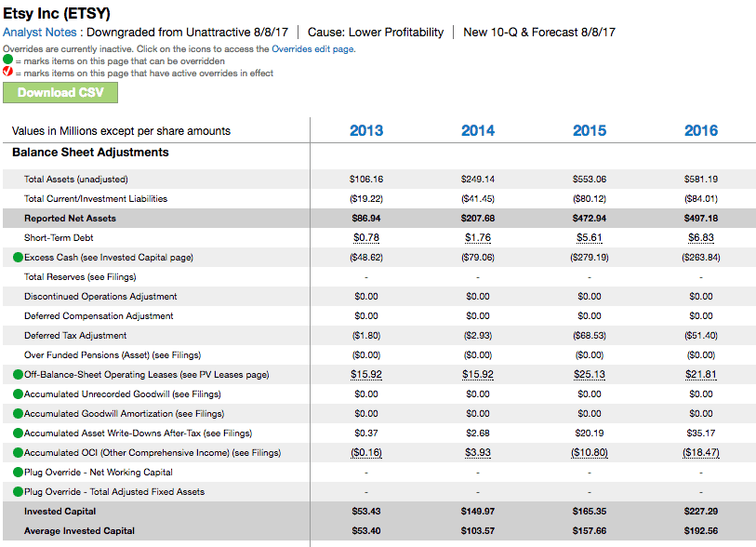Open the Overrides edit page link
This screenshot has width=756, height=547.
(312, 48)
